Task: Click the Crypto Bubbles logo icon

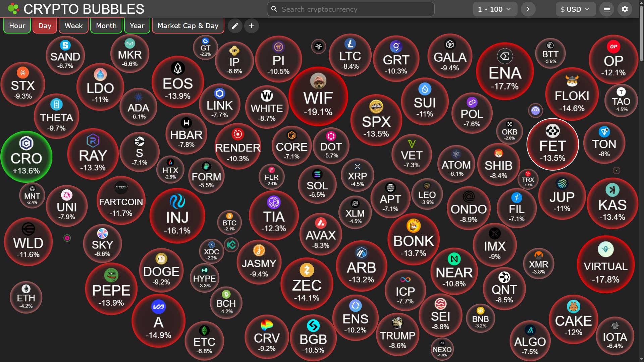Action: point(13,9)
